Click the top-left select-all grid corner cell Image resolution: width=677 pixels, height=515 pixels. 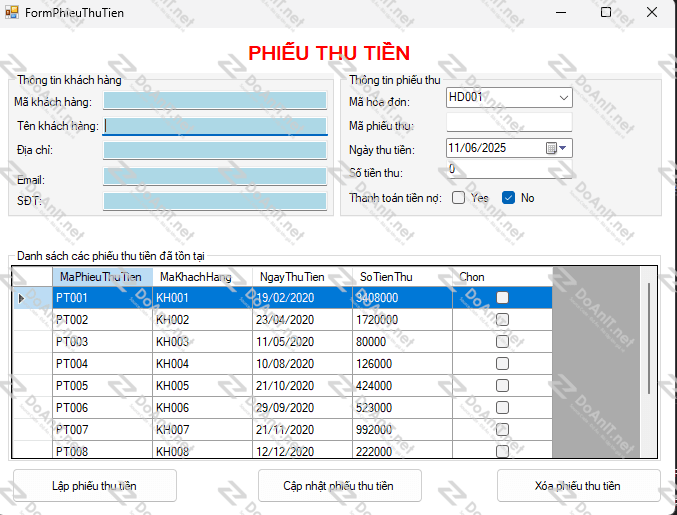pos(32,277)
